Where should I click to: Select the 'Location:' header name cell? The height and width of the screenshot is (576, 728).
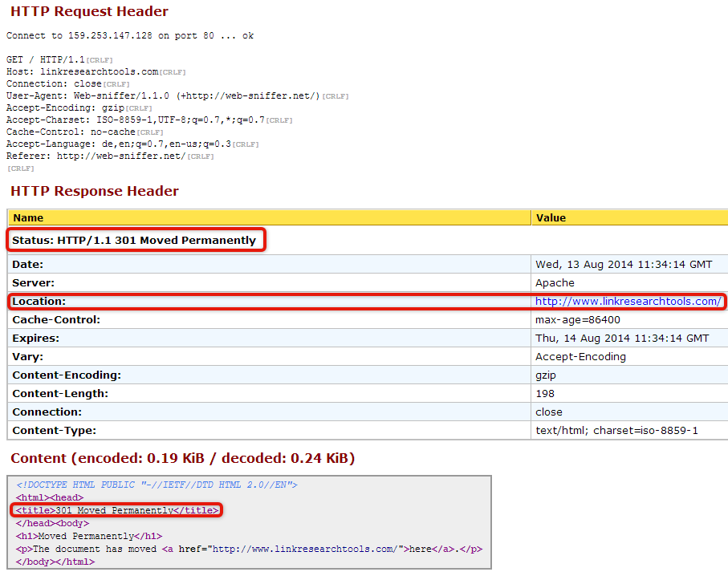[269, 301]
